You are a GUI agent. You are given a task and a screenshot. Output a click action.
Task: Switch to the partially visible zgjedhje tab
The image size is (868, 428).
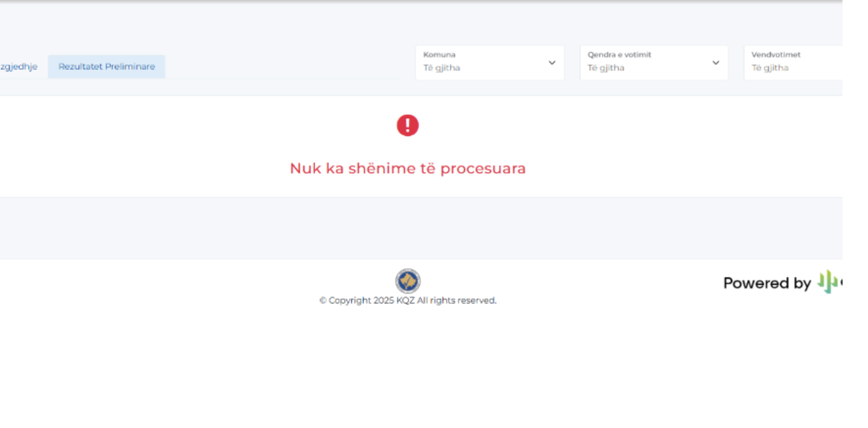click(x=19, y=67)
